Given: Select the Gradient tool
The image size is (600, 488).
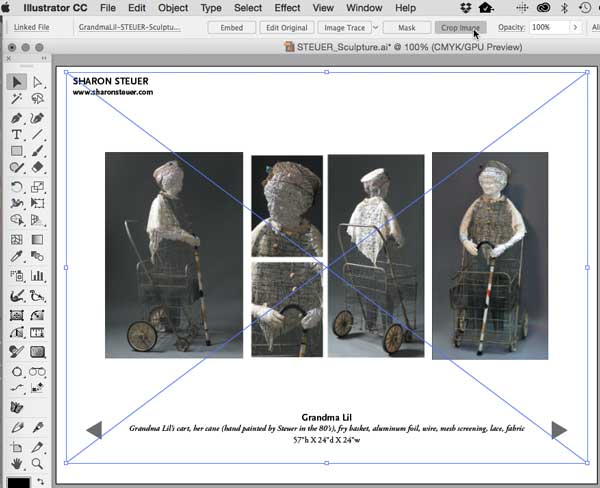Looking at the screenshot, I should pyautogui.click(x=37, y=240).
